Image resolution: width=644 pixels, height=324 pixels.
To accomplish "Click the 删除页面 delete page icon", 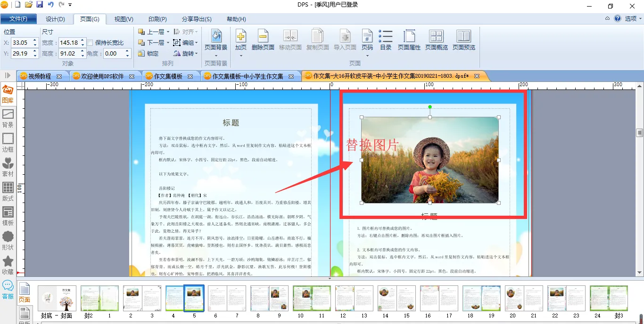I will pos(263,36).
